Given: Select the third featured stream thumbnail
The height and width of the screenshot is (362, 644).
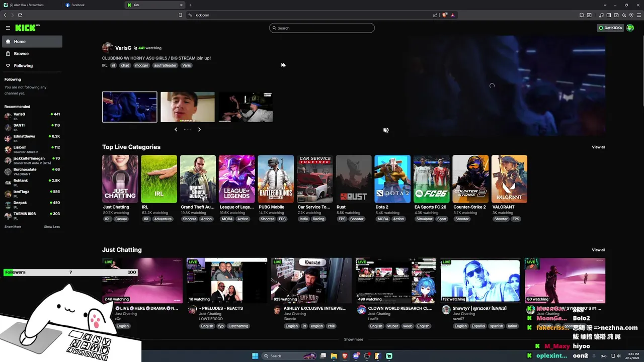Looking at the screenshot, I should (246, 107).
